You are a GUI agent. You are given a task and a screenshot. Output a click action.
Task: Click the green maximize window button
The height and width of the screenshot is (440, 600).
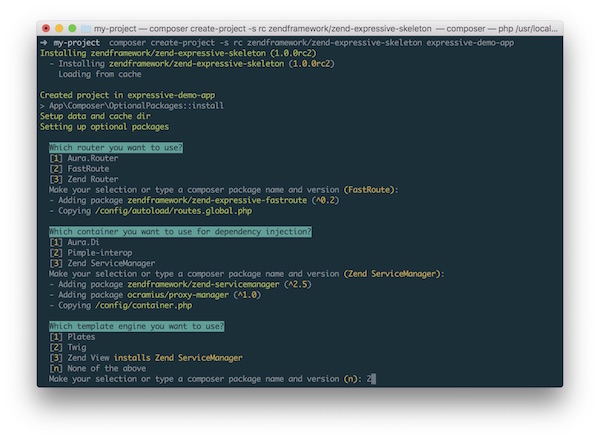[72, 28]
